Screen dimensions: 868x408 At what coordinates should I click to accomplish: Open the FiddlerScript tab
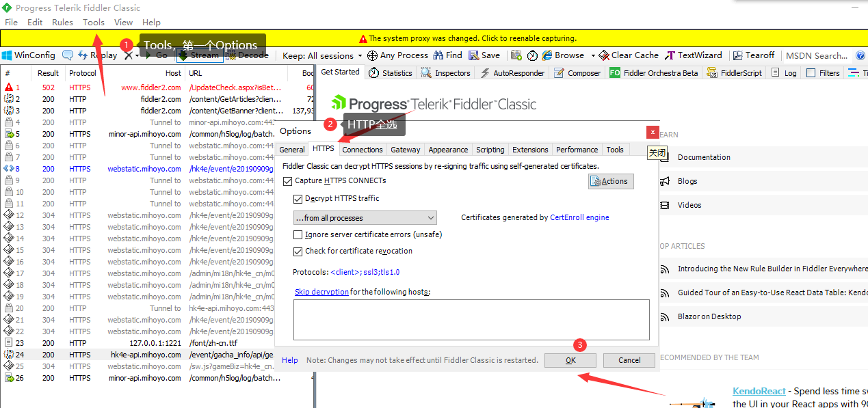click(735, 73)
